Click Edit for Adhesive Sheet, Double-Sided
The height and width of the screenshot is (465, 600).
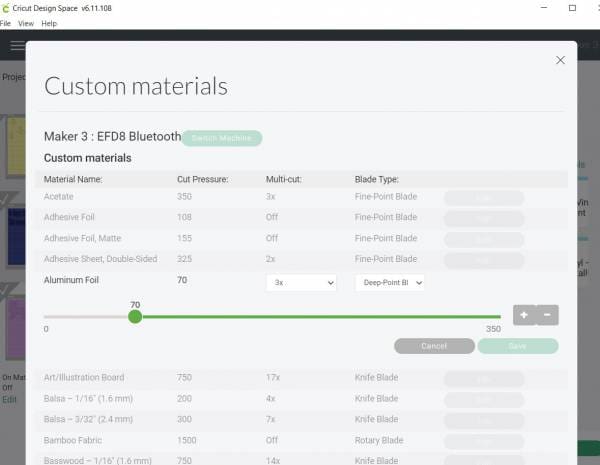click(484, 260)
